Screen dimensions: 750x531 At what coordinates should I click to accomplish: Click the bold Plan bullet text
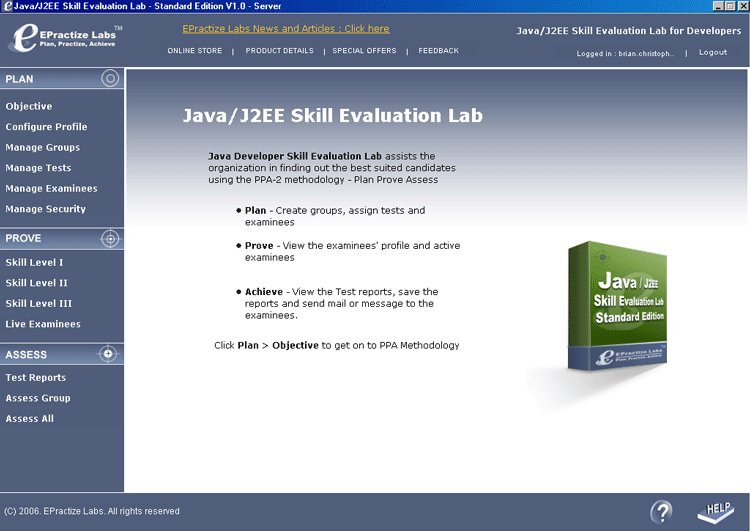point(255,210)
